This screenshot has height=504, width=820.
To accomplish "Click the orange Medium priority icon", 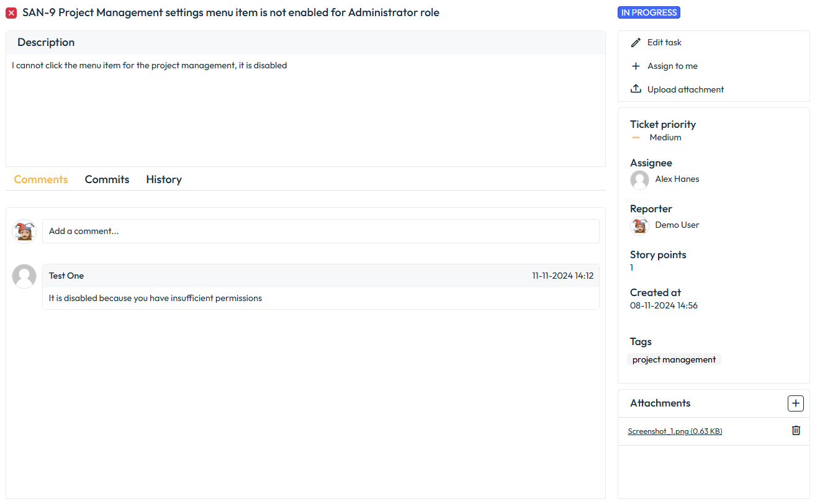I will (x=636, y=138).
